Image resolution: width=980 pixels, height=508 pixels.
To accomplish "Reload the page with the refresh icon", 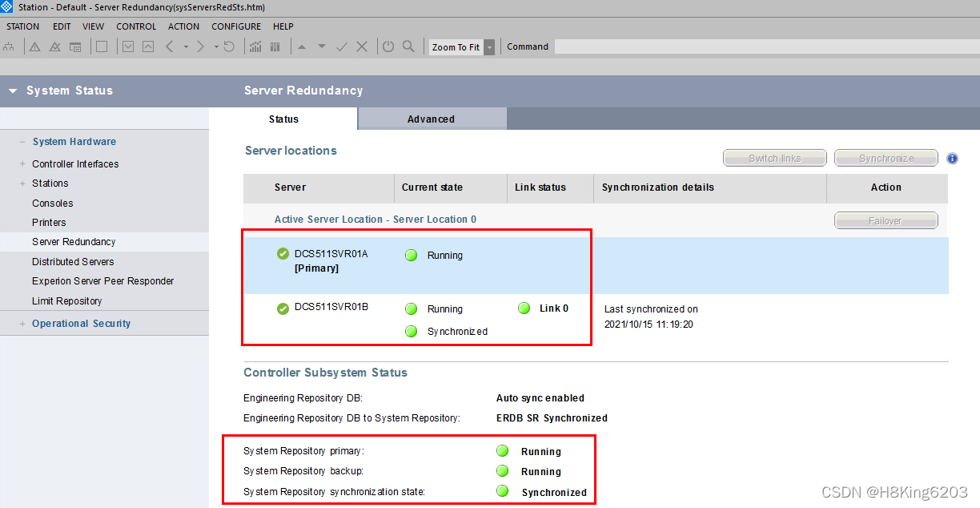I will [229, 46].
